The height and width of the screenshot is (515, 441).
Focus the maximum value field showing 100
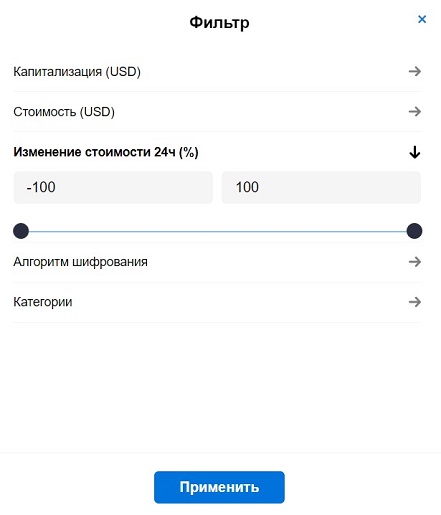[321, 187]
